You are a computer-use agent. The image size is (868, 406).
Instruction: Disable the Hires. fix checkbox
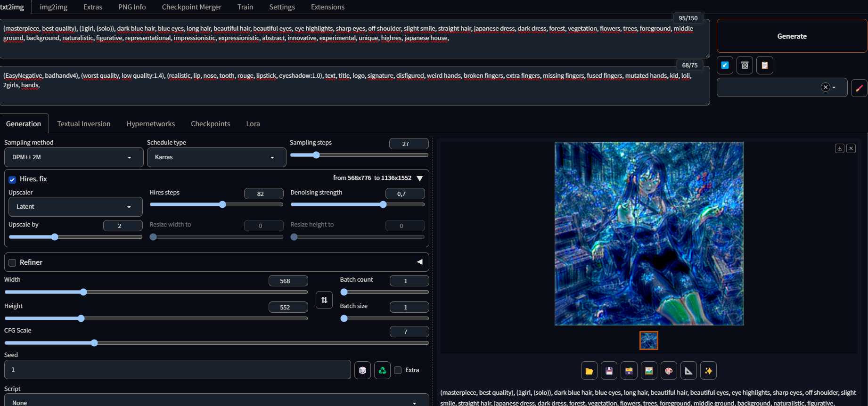(x=12, y=179)
